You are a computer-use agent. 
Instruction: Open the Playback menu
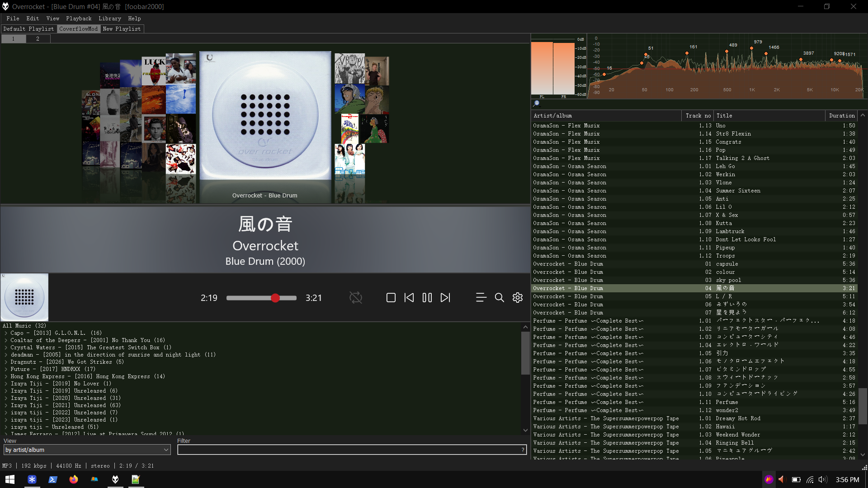(79, 19)
